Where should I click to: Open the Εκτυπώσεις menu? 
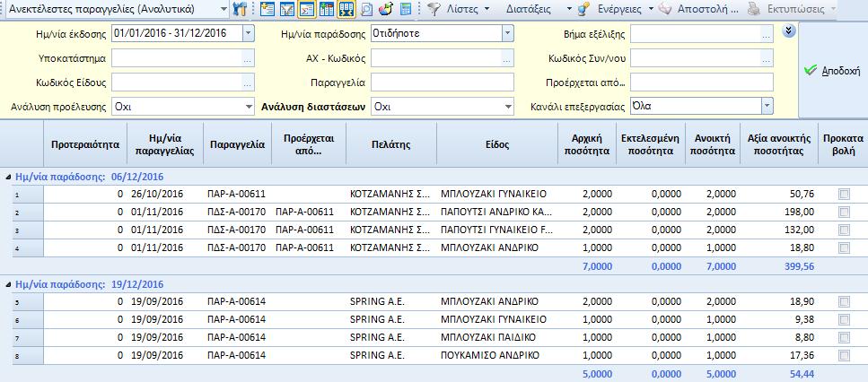[795, 9]
